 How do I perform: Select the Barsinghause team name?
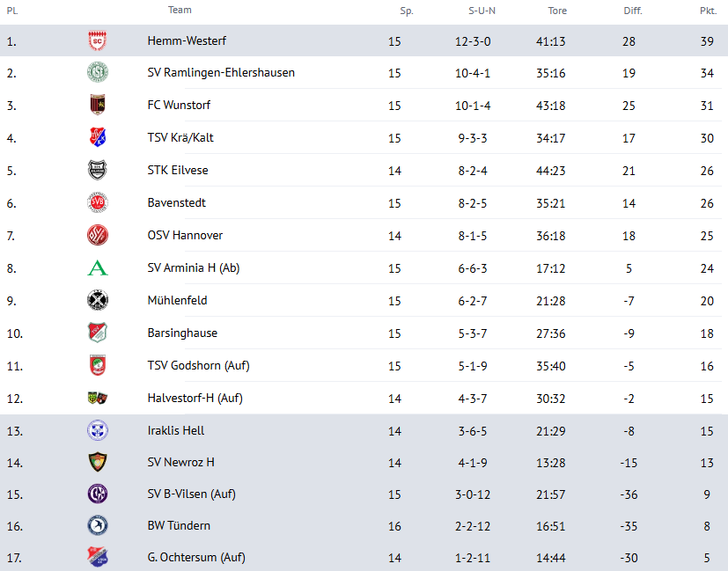click(182, 333)
